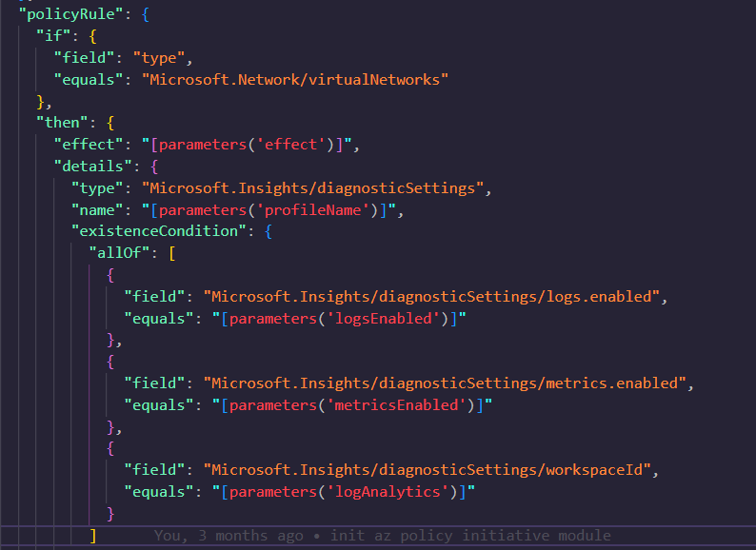This screenshot has height=550, width=756.
Task: Click the opening brace after "details"
Action: [154, 166]
